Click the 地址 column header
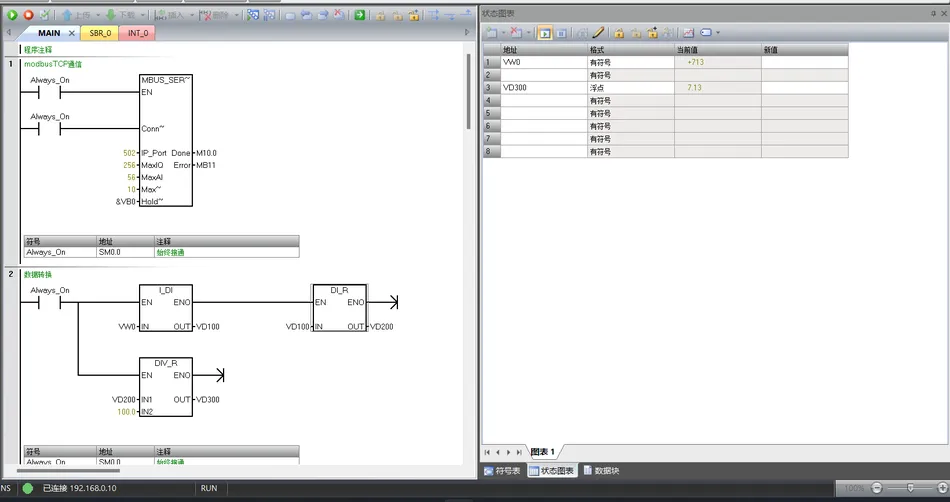Screen dimensions: 950x502 [543, 50]
